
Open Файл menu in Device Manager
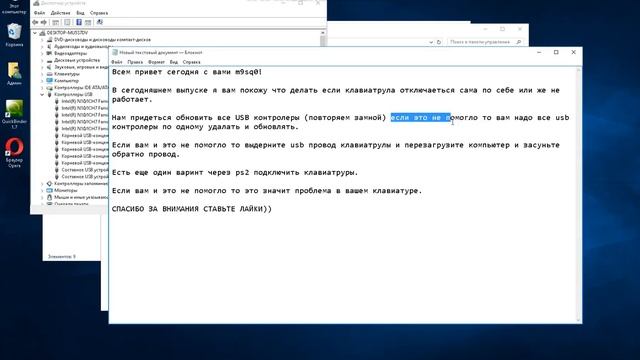tap(40, 13)
